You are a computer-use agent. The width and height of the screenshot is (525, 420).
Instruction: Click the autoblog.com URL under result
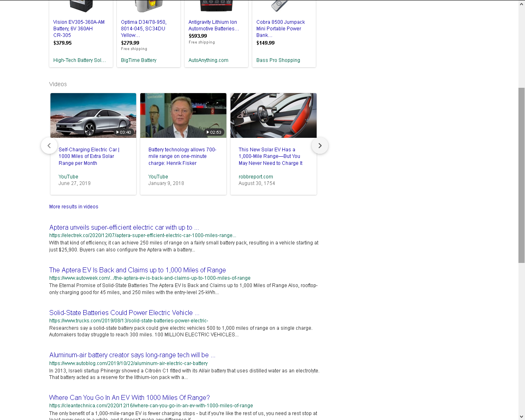tap(128, 363)
